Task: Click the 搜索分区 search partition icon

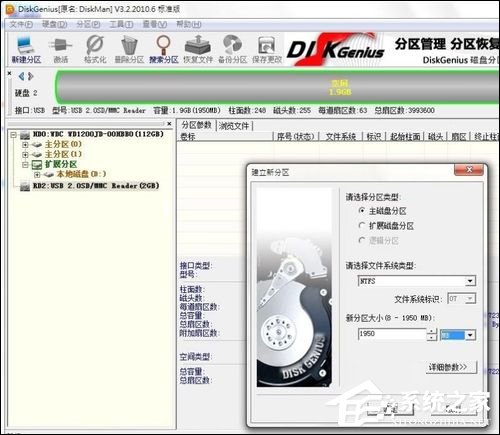Action: [x=163, y=50]
